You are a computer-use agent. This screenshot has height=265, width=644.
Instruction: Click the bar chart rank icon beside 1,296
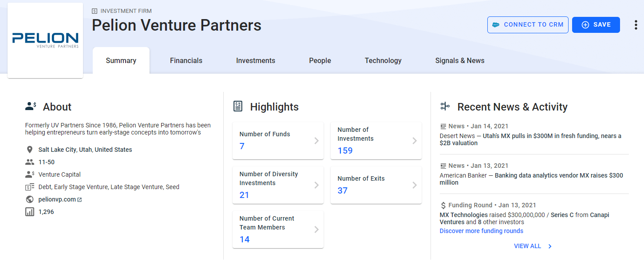[x=30, y=212]
